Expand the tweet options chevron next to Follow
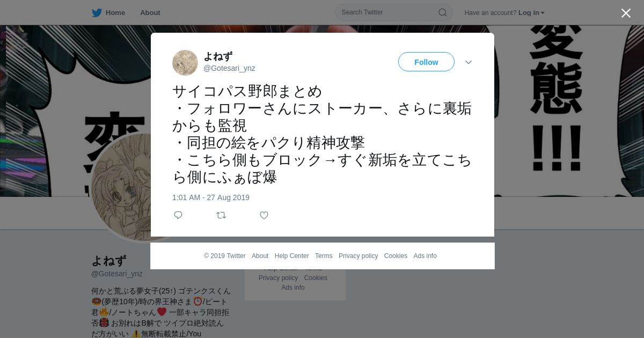 point(469,62)
